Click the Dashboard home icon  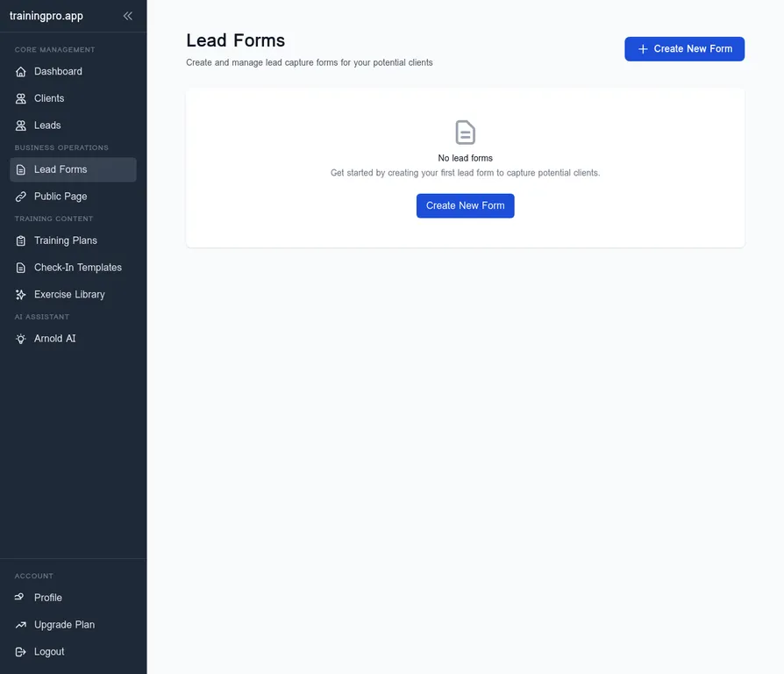pyautogui.click(x=21, y=72)
